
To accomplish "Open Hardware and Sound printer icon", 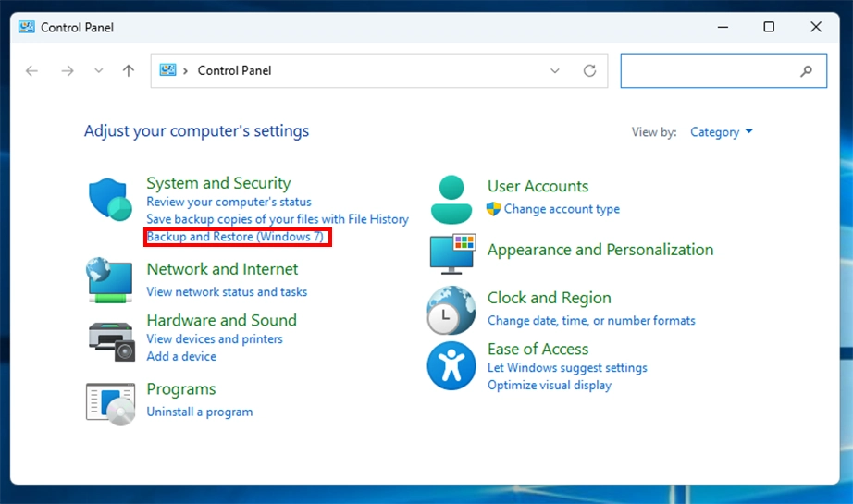I will click(112, 341).
